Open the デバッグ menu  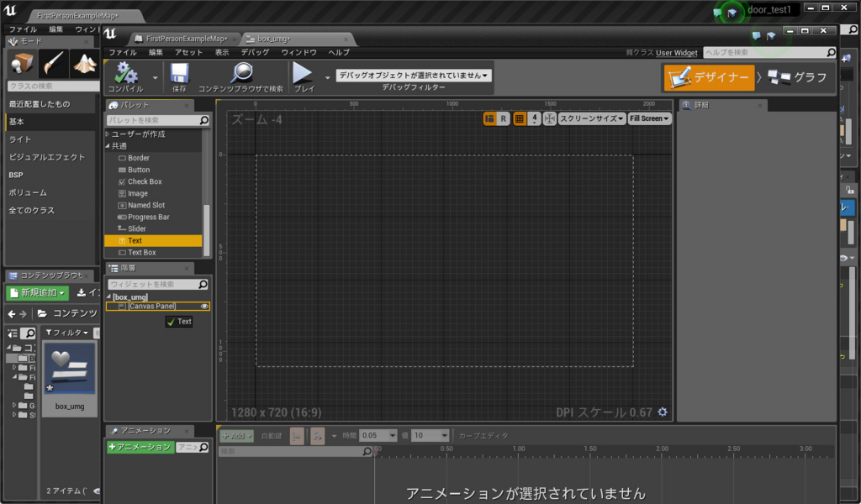click(255, 53)
